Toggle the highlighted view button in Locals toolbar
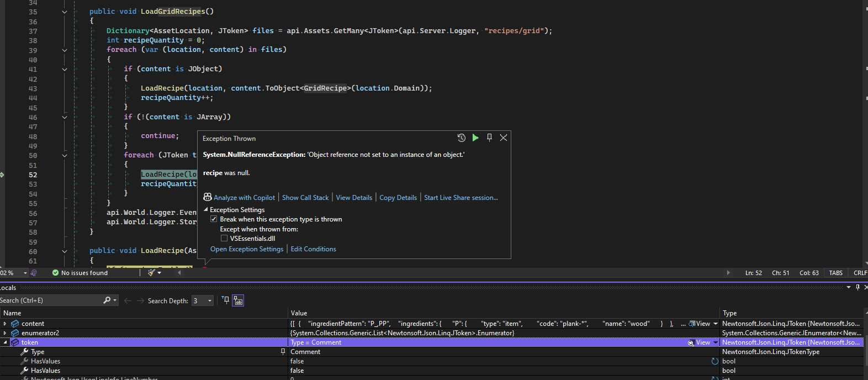 [238, 300]
